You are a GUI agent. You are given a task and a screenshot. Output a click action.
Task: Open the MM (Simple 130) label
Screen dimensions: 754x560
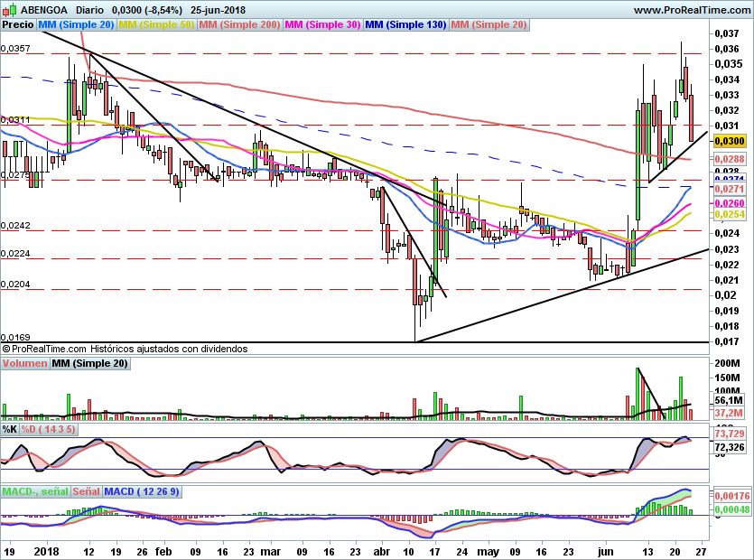tap(405, 24)
